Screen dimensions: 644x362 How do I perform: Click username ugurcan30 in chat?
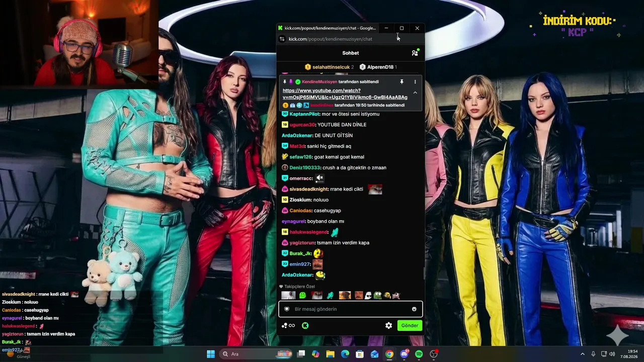pyautogui.click(x=302, y=125)
